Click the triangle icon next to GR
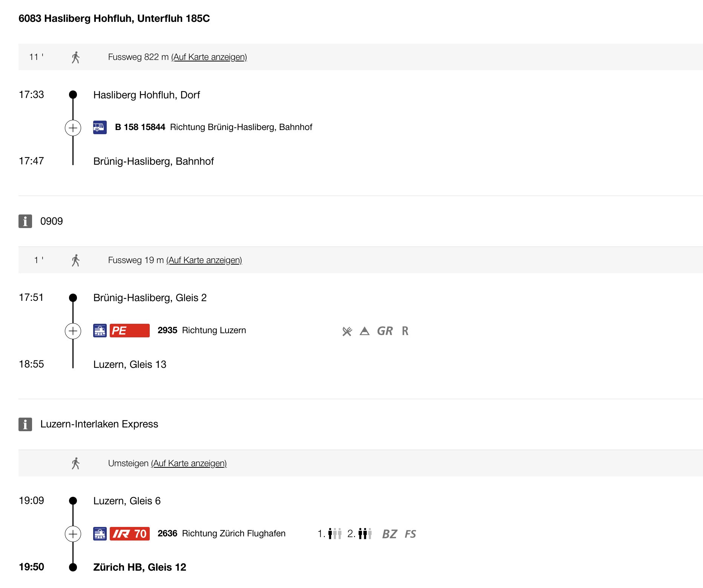 (364, 331)
